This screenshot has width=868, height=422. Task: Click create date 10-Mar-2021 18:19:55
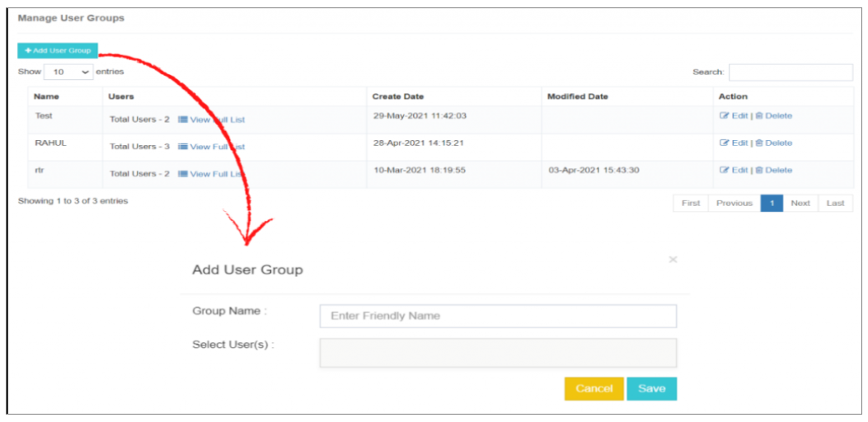(419, 170)
